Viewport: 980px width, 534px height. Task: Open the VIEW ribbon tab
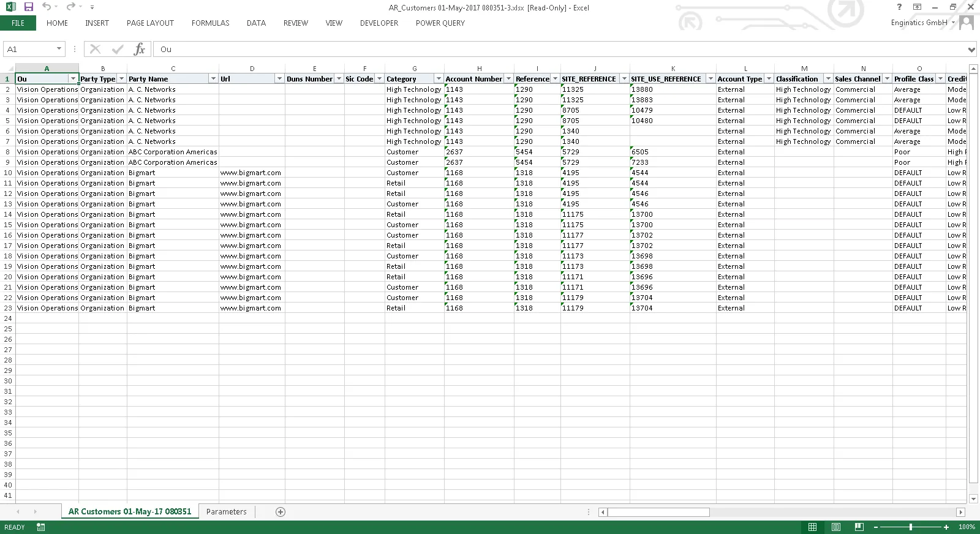coord(334,23)
